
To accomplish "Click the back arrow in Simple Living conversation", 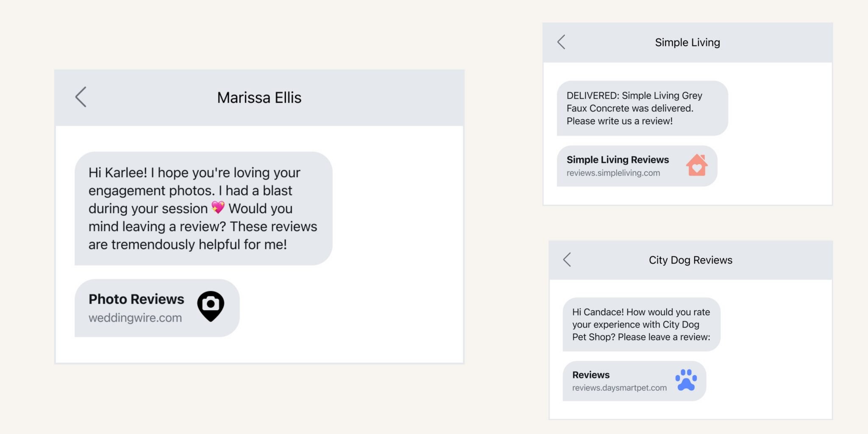I will 562,42.
